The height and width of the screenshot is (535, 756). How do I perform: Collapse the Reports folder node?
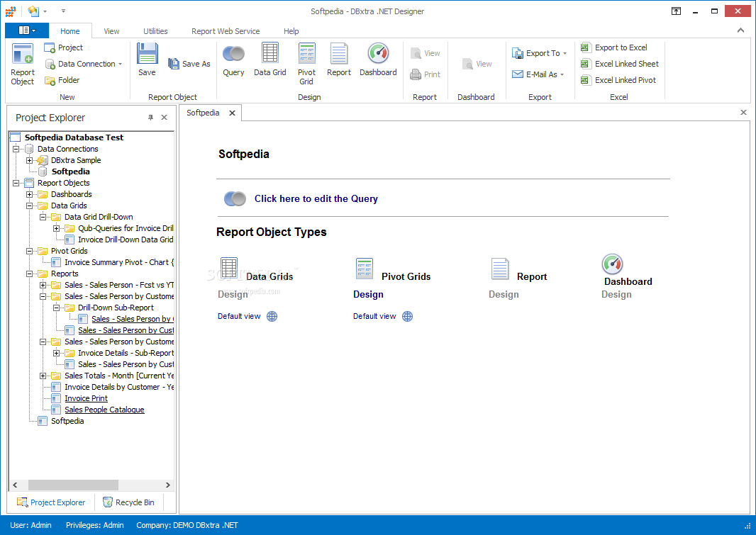coord(29,274)
